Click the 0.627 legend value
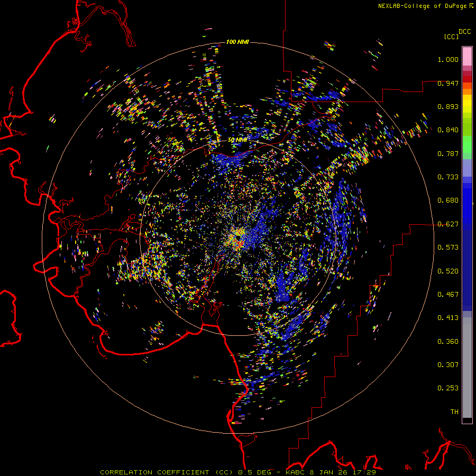Image resolution: width=476 pixels, height=476 pixels. coord(448,224)
